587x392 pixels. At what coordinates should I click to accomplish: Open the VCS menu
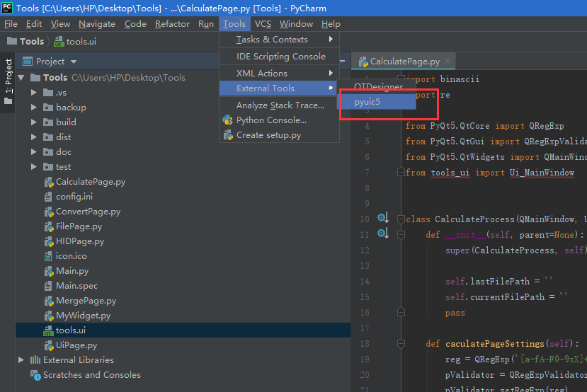pos(263,24)
